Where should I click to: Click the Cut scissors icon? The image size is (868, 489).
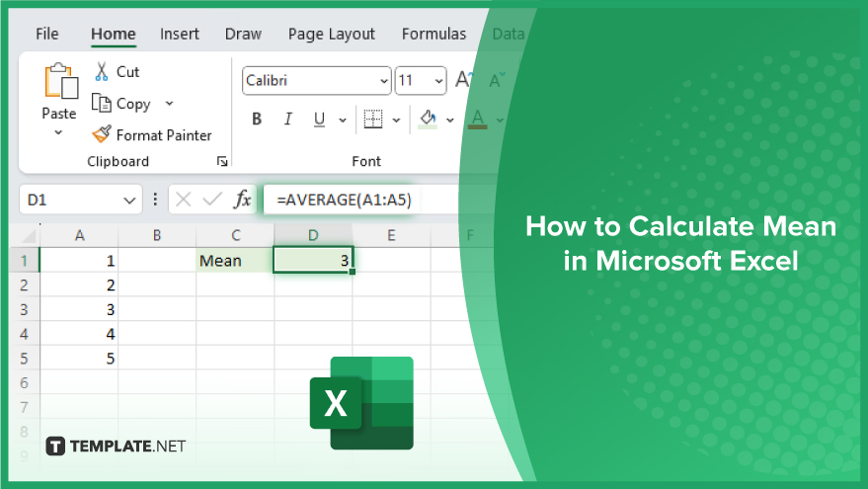(x=102, y=72)
